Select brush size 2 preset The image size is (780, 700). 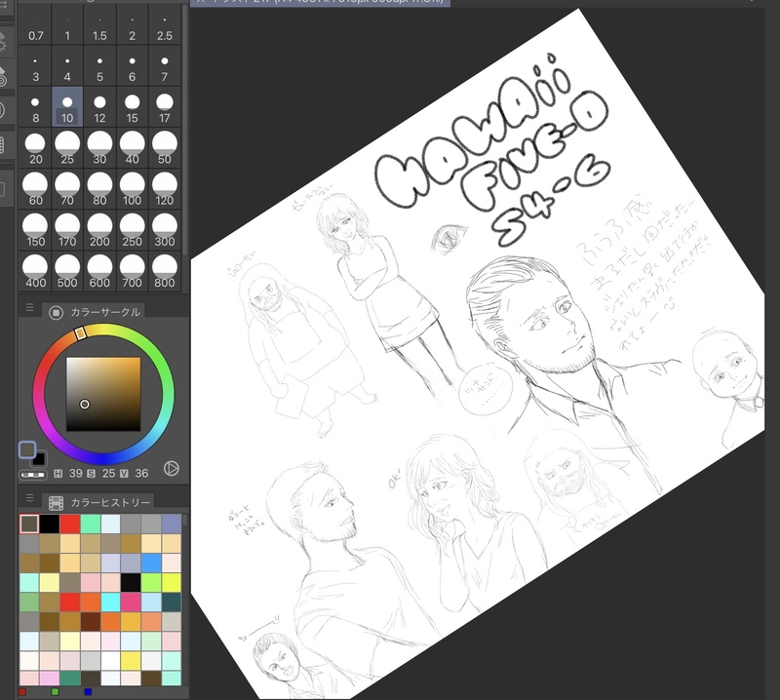[132, 26]
